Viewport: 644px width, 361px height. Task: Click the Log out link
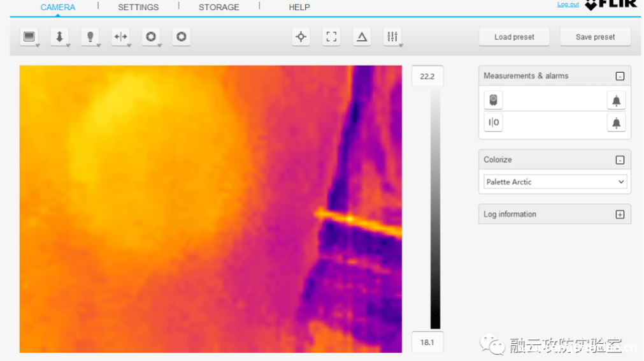pos(568,4)
